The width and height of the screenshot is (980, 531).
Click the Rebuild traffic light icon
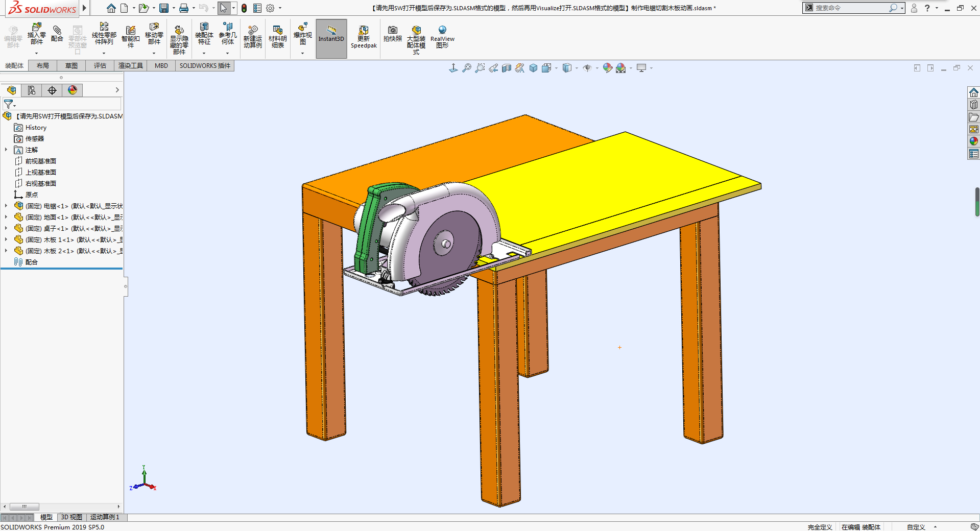click(x=244, y=8)
